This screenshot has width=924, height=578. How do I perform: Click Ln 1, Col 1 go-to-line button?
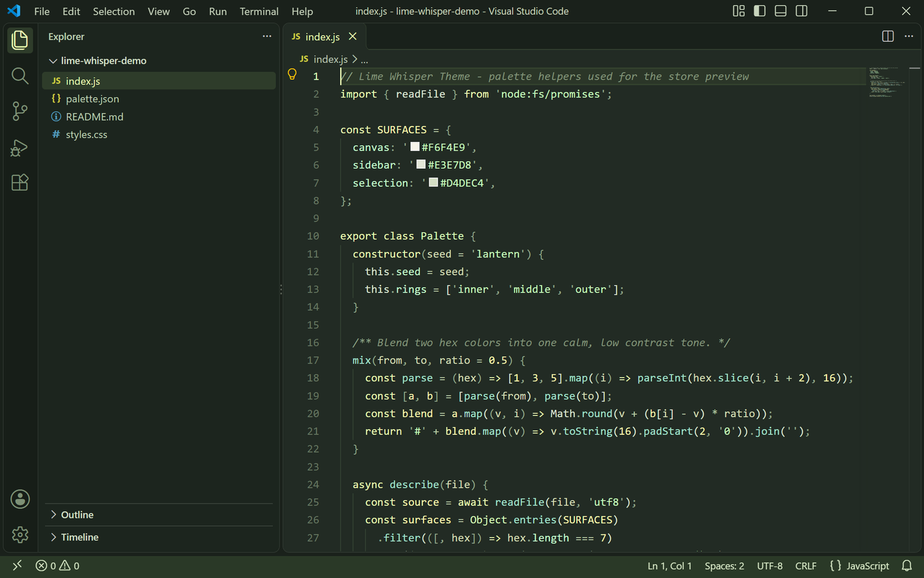(670, 566)
